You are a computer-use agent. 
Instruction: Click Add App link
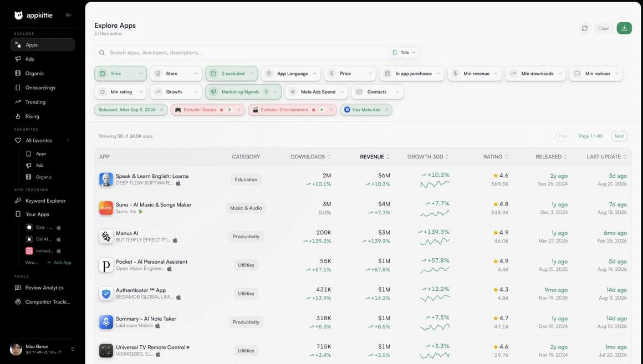(59, 263)
